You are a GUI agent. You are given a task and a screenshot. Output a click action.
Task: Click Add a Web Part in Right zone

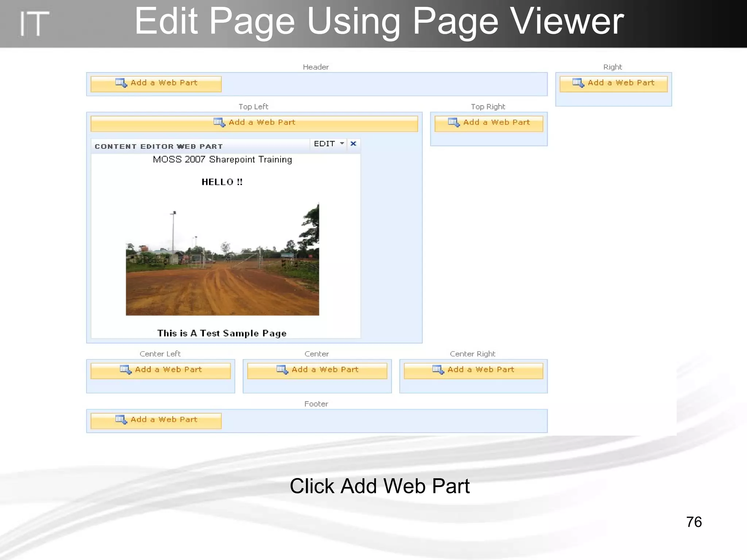(x=614, y=83)
